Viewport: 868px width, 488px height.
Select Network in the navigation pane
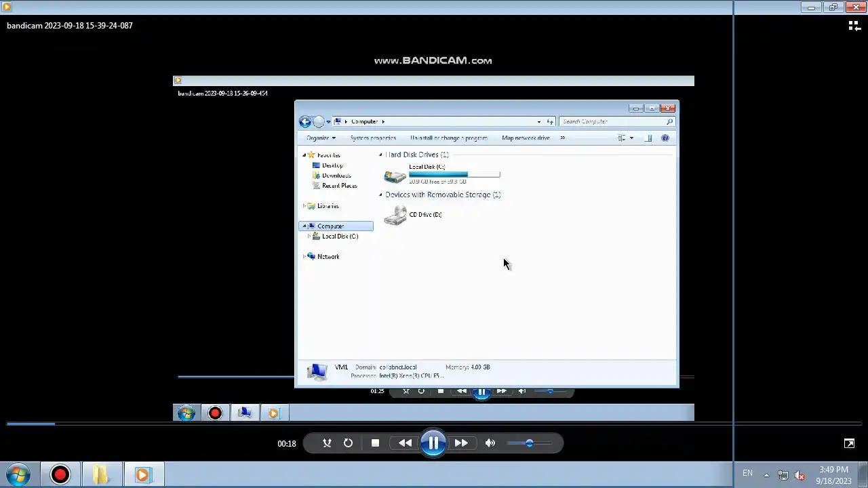[x=328, y=257]
